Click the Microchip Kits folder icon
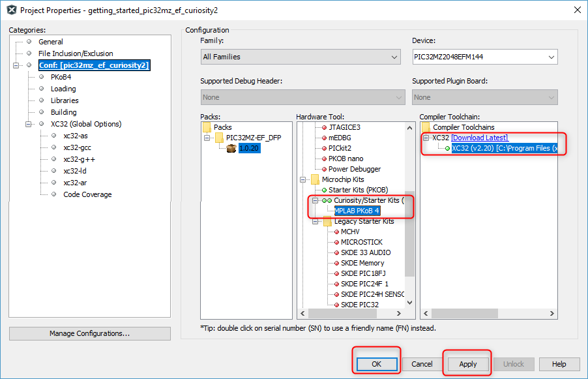588x379 pixels. [x=315, y=179]
